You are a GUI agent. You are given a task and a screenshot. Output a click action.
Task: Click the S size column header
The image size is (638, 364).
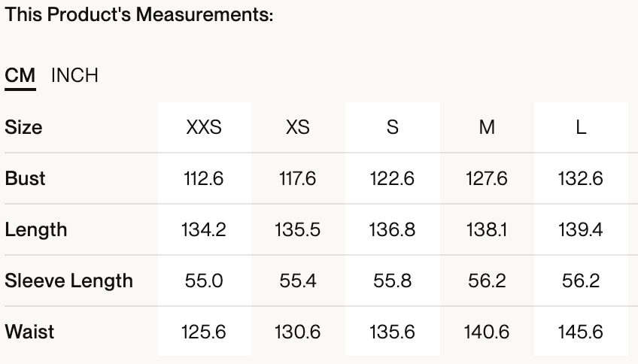pyautogui.click(x=392, y=127)
